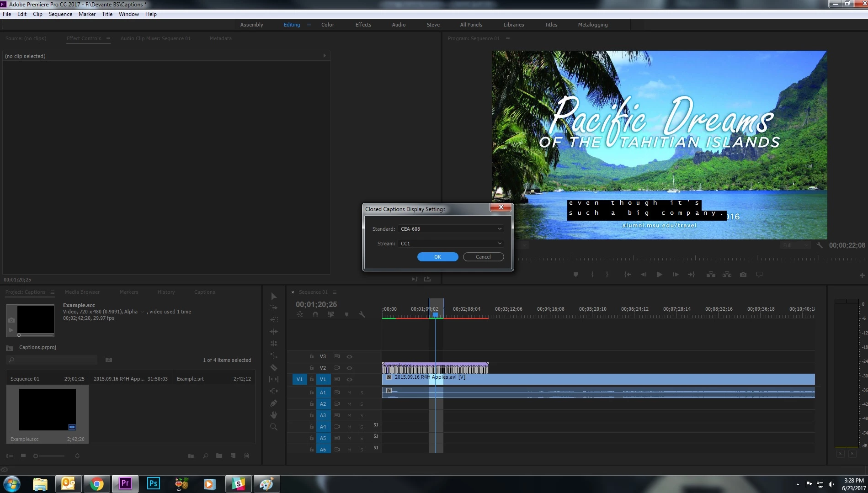Viewport: 868px width, 493px height.
Task: Open the Program Monitor button editor plus
Action: click(862, 275)
